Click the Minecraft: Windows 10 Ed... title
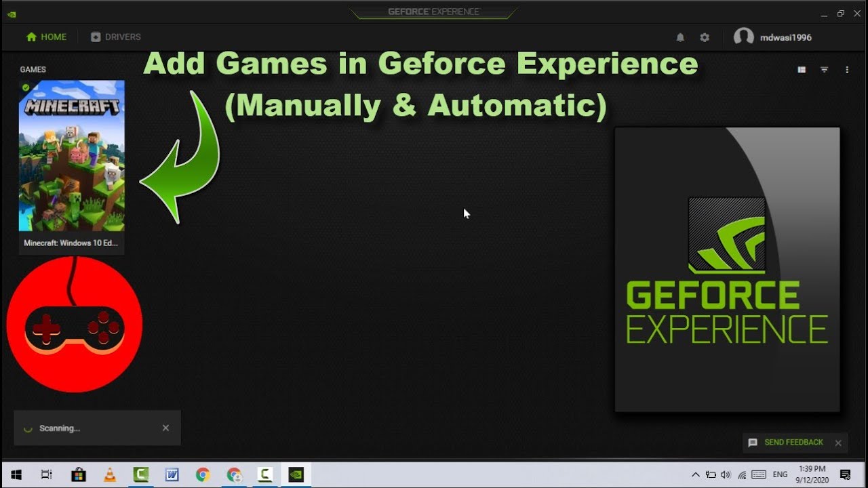This screenshot has height=488, width=868. (x=71, y=243)
